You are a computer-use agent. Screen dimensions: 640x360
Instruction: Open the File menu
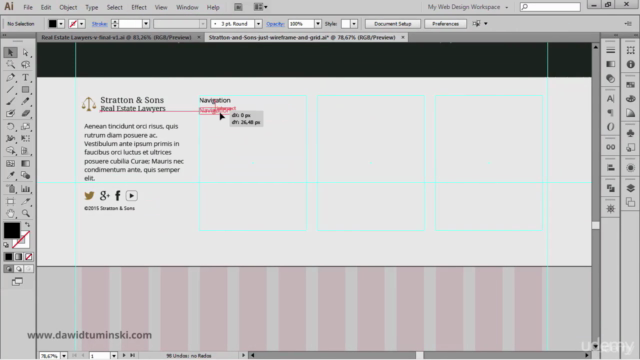pos(28,7)
